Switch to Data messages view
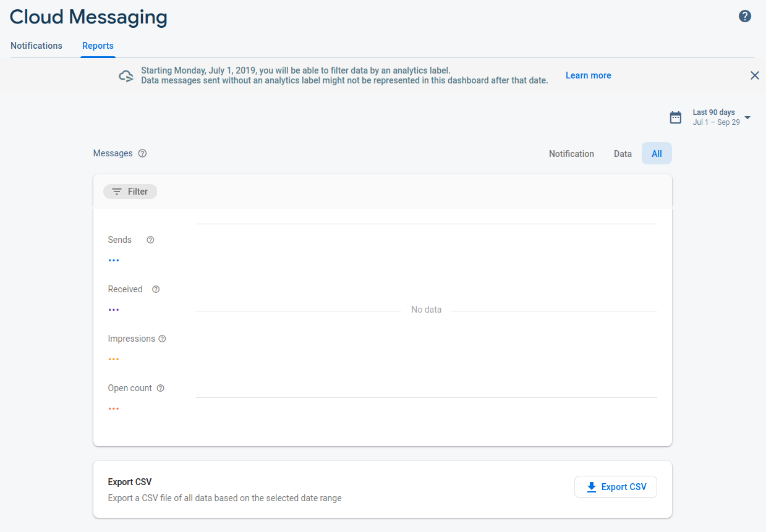Image resolution: width=766 pixels, height=532 pixels. point(623,153)
